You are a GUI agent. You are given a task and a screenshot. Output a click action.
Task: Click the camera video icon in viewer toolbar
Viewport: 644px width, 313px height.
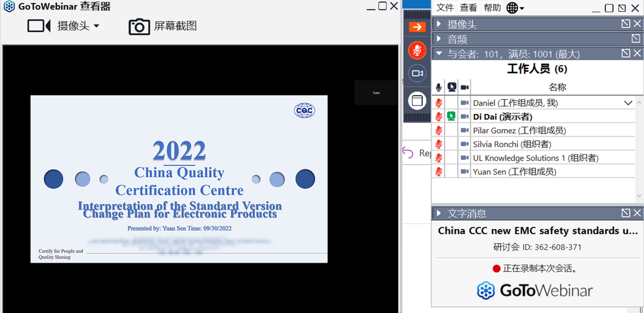(x=39, y=26)
